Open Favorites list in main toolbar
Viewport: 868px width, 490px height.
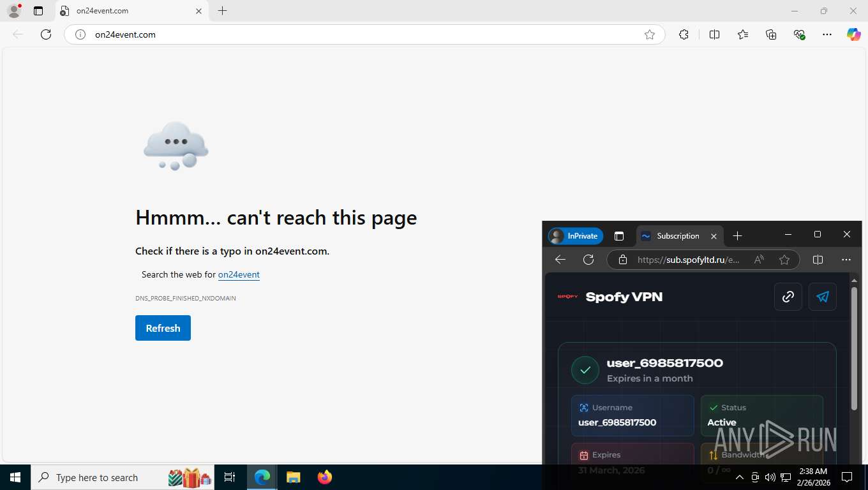click(x=743, y=34)
